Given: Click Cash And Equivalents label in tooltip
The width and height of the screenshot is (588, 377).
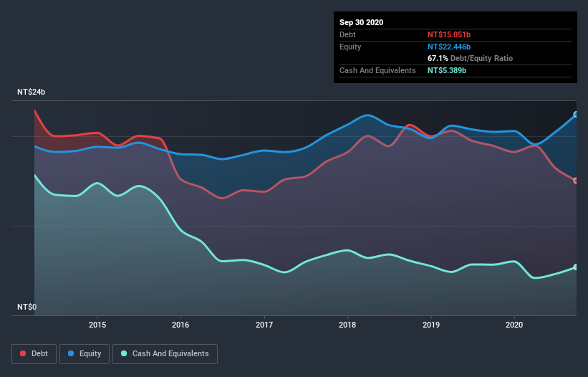Looking at the screenshot, I should [x=377, y=70].
